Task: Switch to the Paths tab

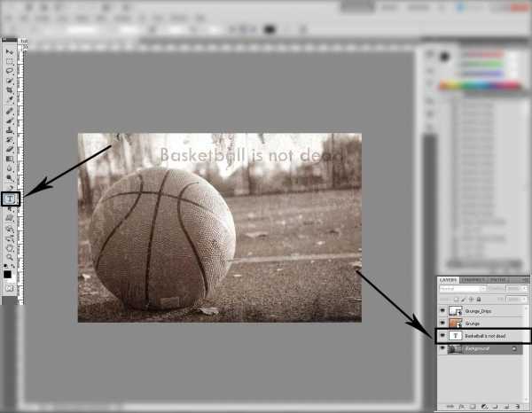Action: tap(497, 280)
